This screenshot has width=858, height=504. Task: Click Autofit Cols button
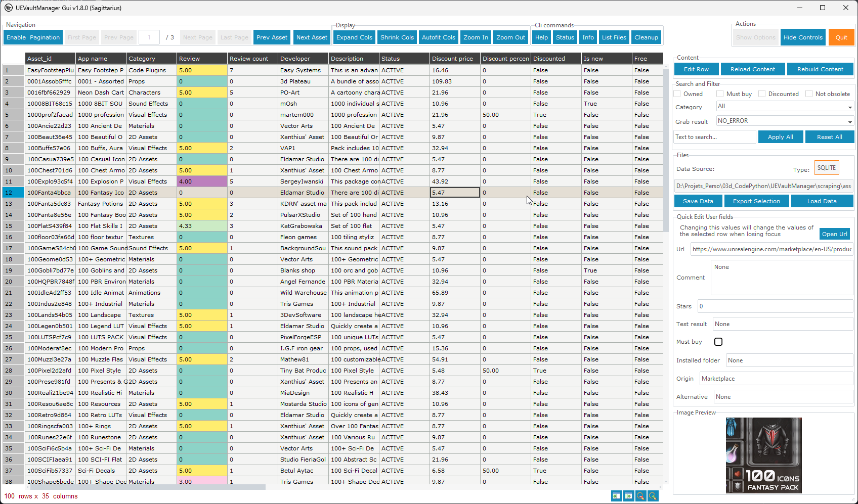[x=439, y=37]
